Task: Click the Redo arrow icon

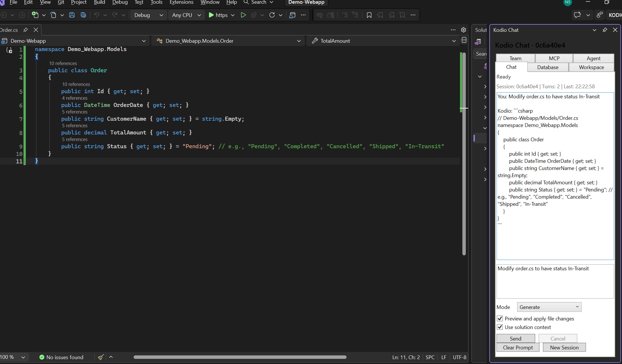Action: tap(115, 15)
